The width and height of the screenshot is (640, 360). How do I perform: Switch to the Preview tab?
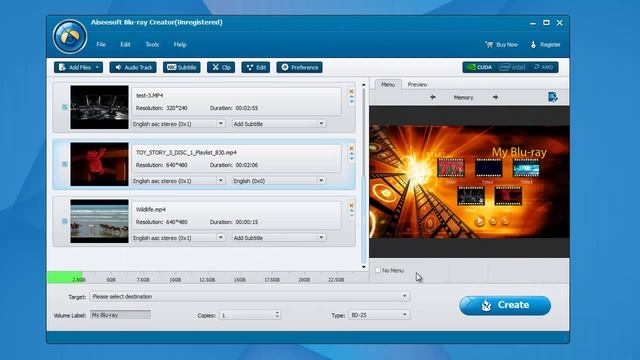point(417,84)
